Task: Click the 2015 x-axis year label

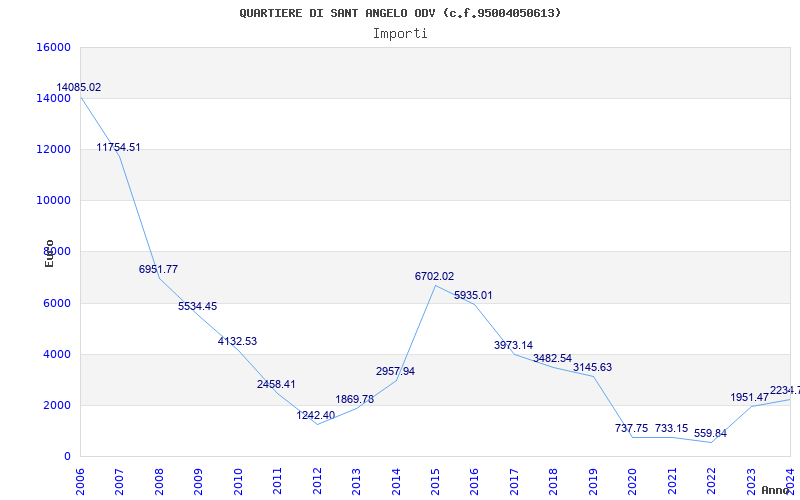Action: pyautogui.click(x=435, y=481)
